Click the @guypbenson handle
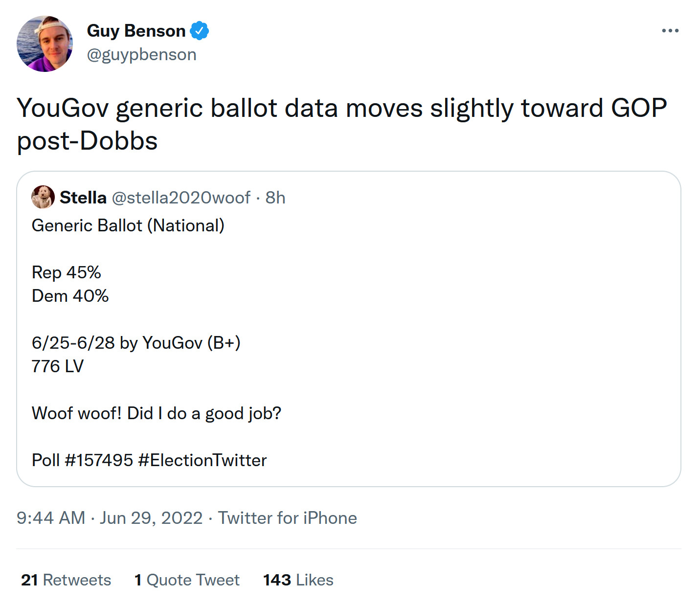 pos(141,55)
